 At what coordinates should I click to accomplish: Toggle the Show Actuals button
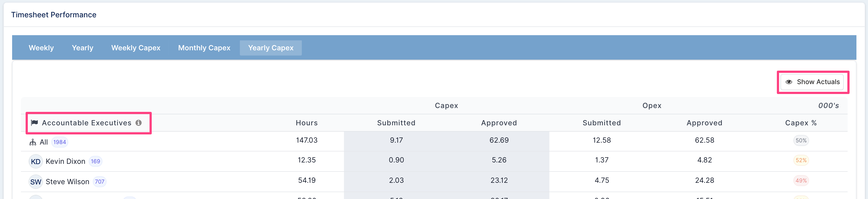[812, 82]
